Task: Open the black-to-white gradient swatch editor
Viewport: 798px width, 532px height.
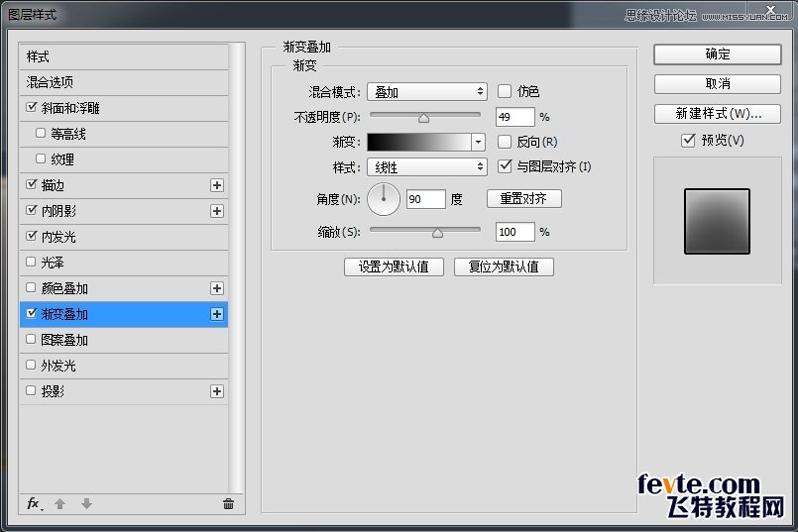Action: (419, 142)
